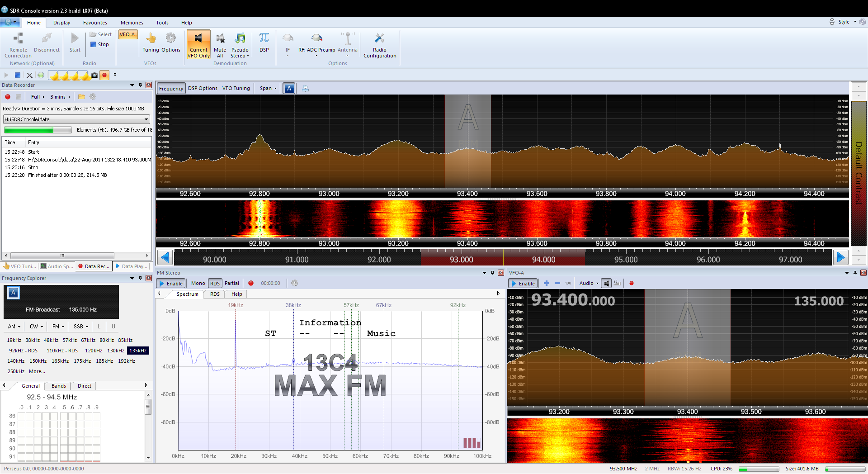
Task: Start the radio from the ribbon
Action: point(75,43)
